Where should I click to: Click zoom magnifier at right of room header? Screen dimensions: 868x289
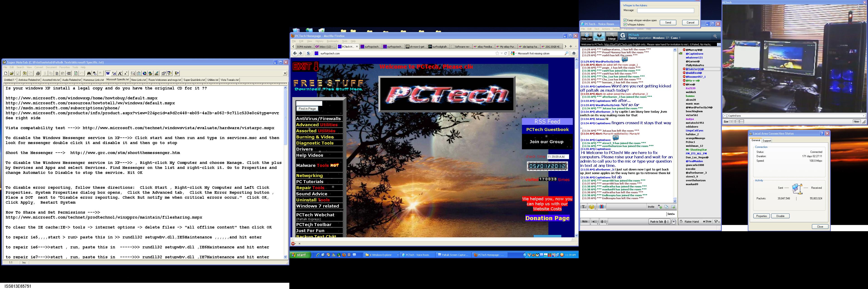click(x=715, y=36)
